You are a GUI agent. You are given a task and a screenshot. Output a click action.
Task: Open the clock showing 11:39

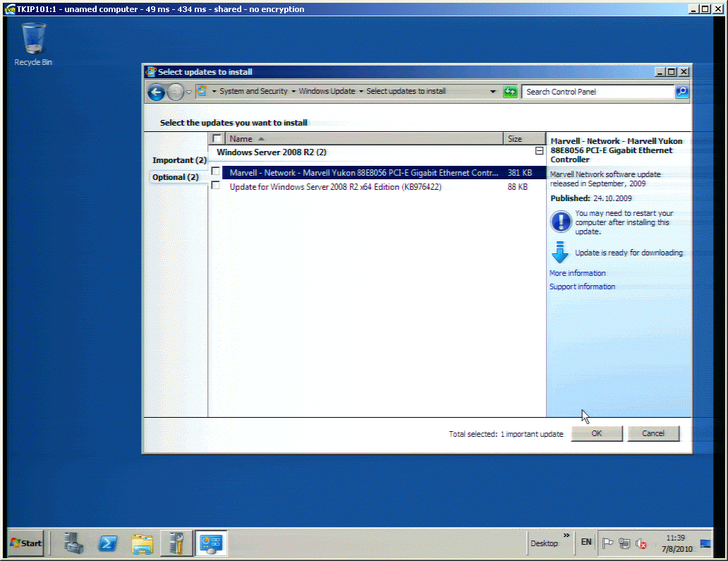(x=677, y=543)
